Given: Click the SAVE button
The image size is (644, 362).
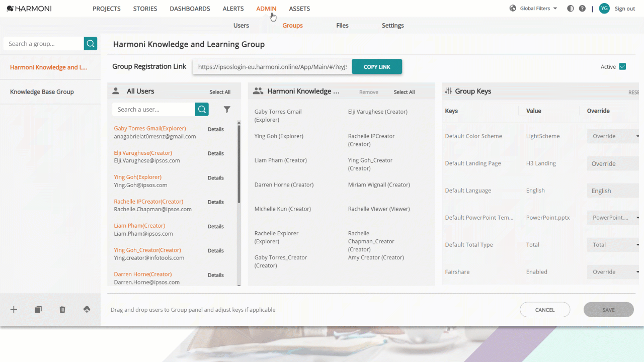Looking at the screenshot, I should pyautogui.click(x=608, y=310).
